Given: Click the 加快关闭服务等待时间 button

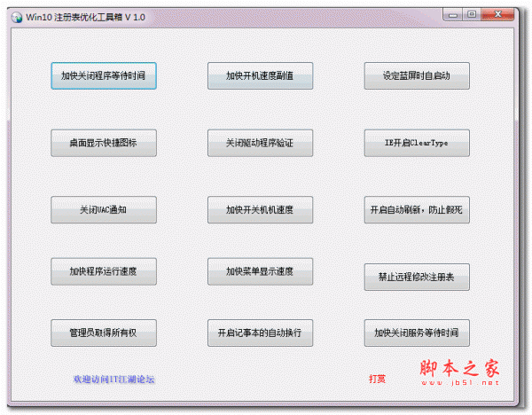Looking at the screenshot, I should point(417,333).
